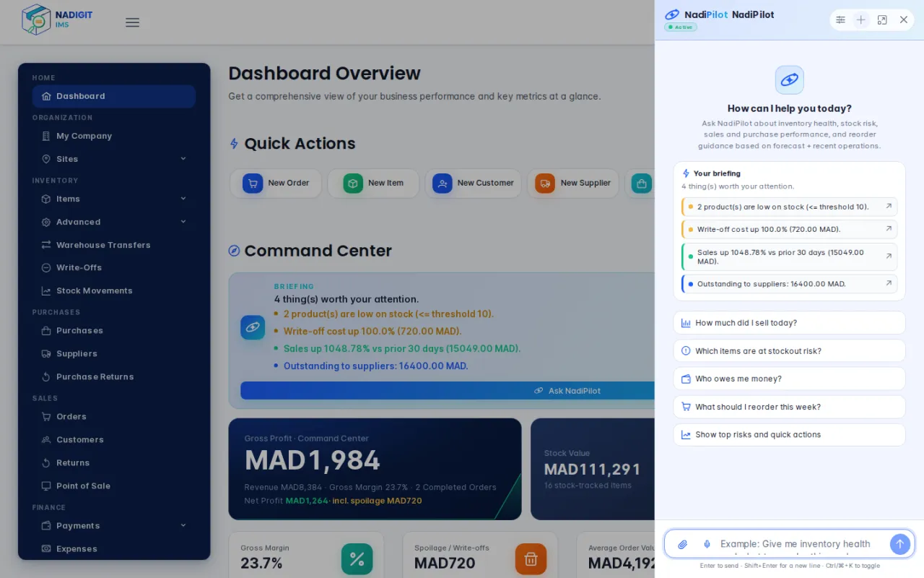Click the Dashboard Overview heading
924x578 pixels.
click(x=324, y=74)
